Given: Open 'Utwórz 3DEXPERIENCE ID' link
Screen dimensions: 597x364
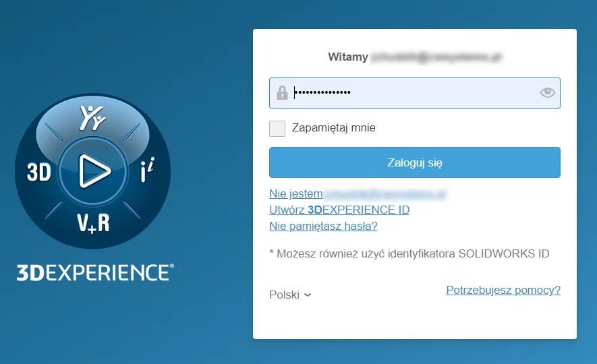Looking at the screenshot, I should coord(339,210).
